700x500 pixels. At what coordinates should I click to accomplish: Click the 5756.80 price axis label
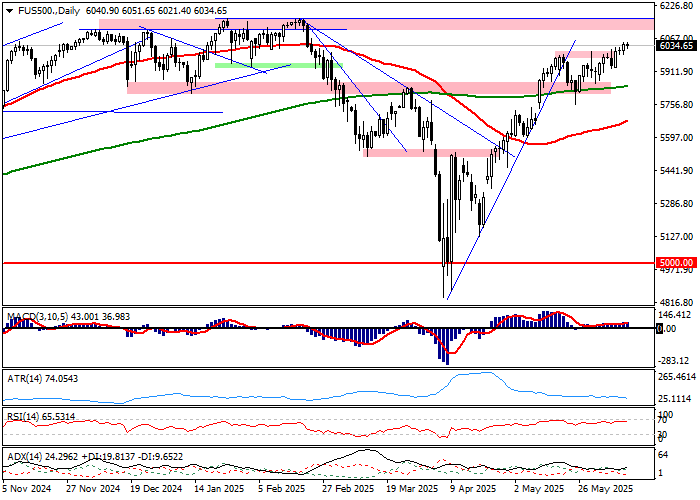(677, 104)
